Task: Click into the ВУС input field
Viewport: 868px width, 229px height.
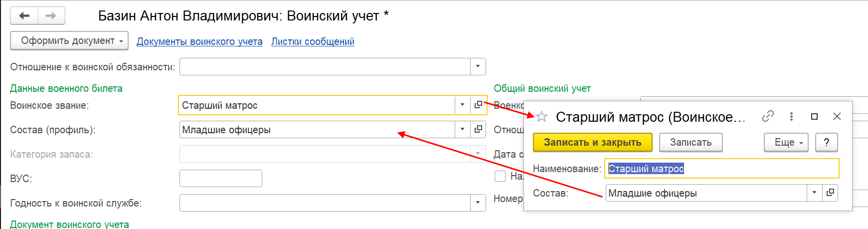Action: [220, 178]
